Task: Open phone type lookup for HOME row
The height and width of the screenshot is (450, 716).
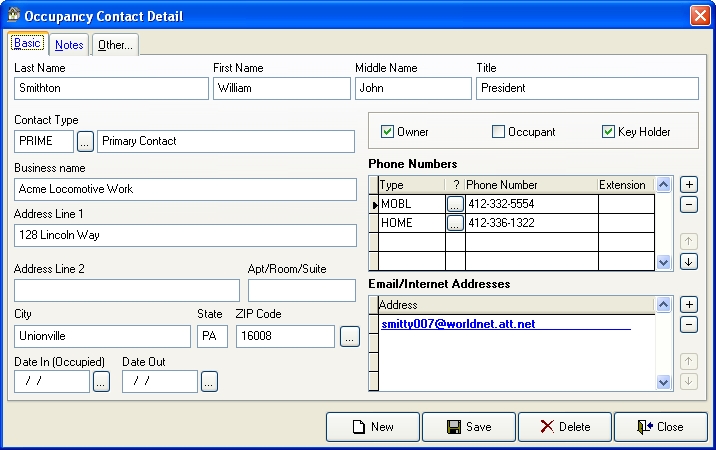Action: [455, 223]
